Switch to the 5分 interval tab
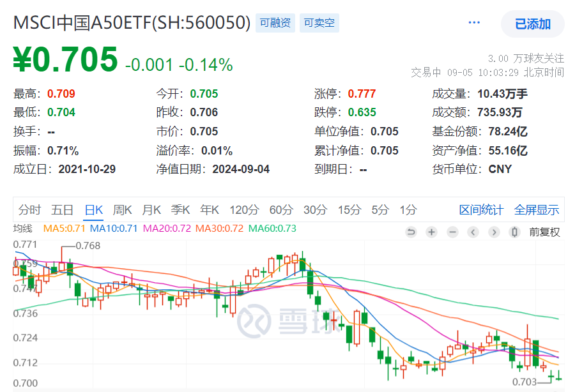 [x=380, y=210]
